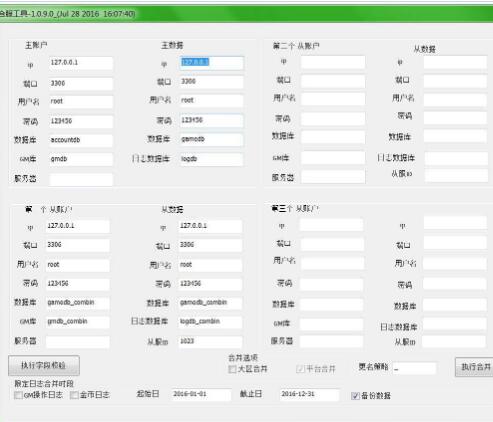Click the 第二个从账户 用户名 field
493x422 pixels.
tap(333, 99)
